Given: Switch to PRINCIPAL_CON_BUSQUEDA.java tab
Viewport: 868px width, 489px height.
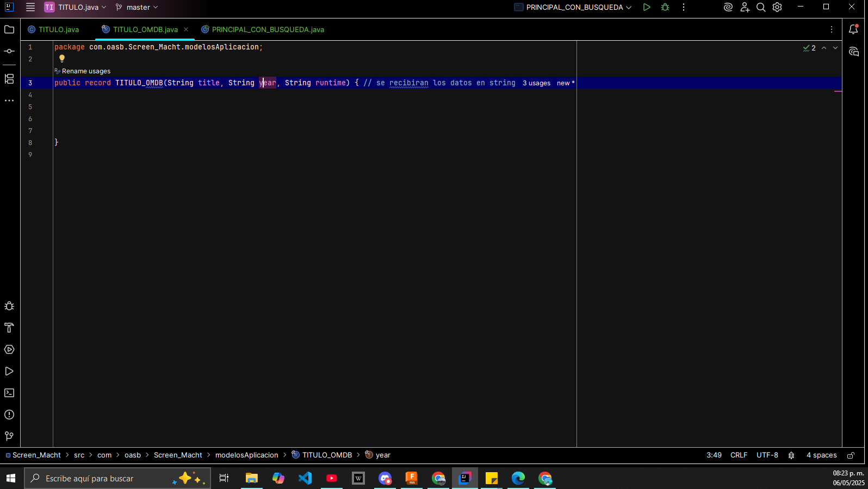Looking at the screenshot, I should [x=263, y=29].
